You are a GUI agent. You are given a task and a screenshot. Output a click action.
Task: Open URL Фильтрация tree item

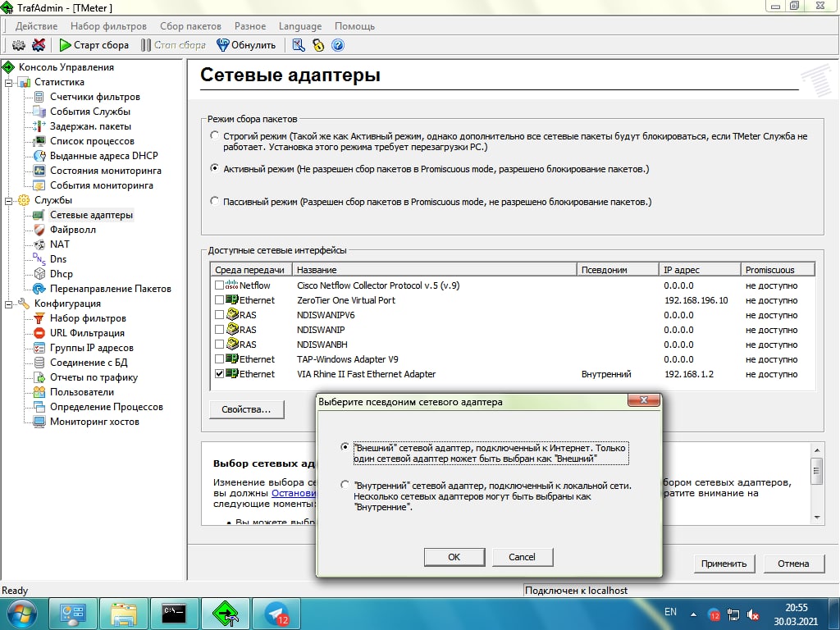point(87,333)
